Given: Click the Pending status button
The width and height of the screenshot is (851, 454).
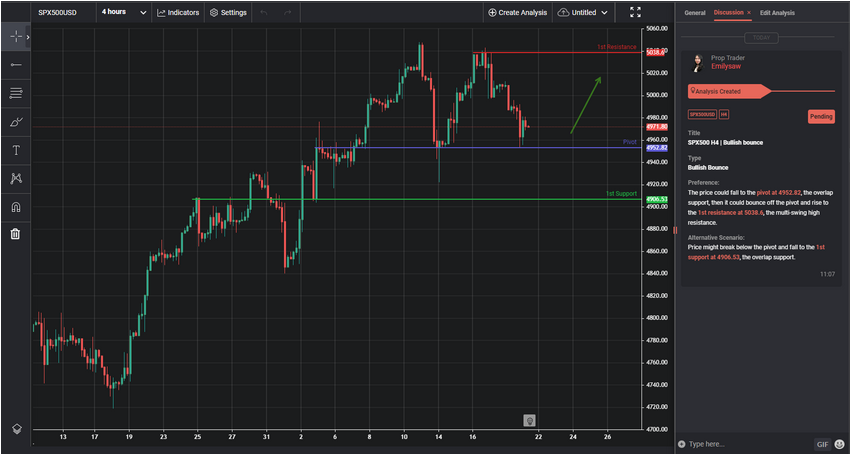Looking at the screenshot, I should pos(821,117).
